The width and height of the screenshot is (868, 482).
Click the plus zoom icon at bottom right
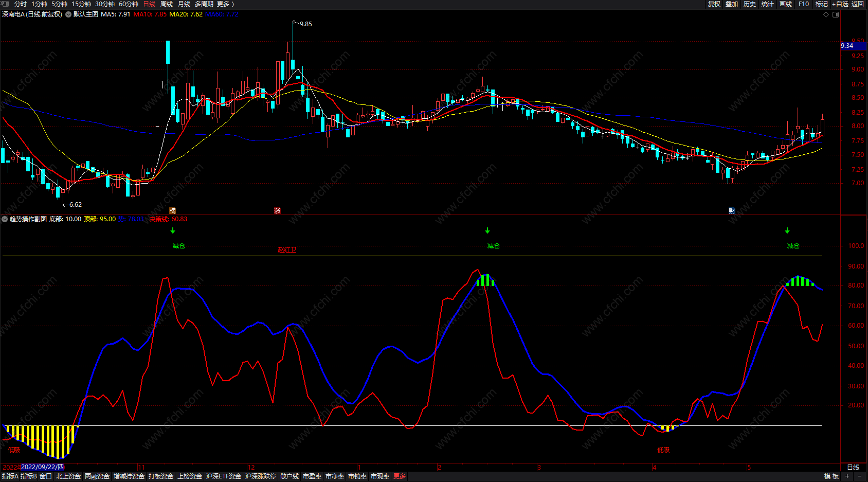coord(847,476)
